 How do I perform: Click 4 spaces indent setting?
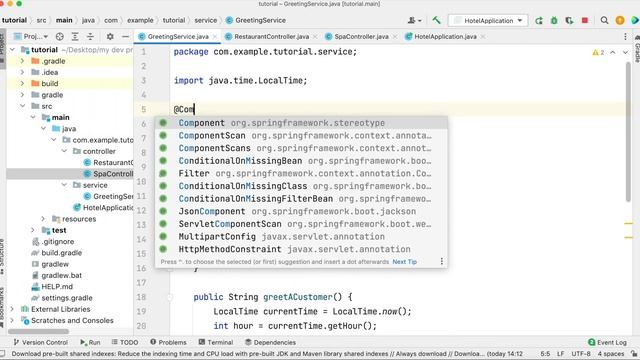click(611, 353)
